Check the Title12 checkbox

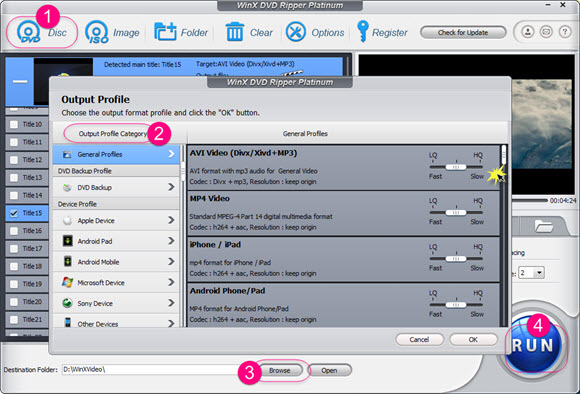14,160
